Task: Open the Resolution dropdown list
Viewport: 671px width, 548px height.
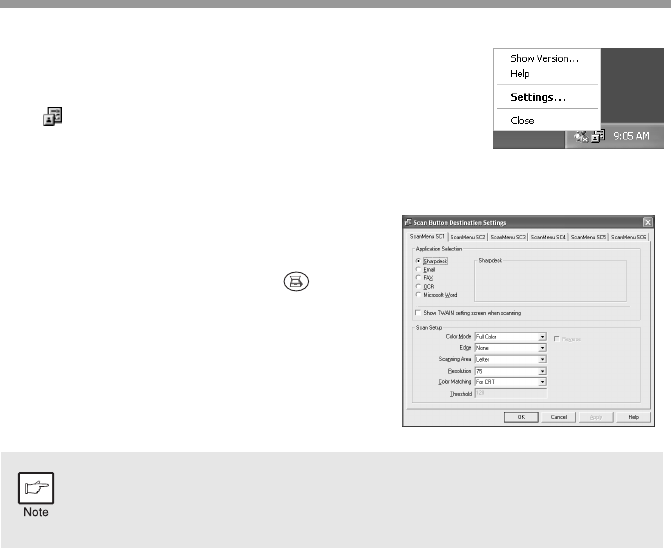Action: (541, 371)
